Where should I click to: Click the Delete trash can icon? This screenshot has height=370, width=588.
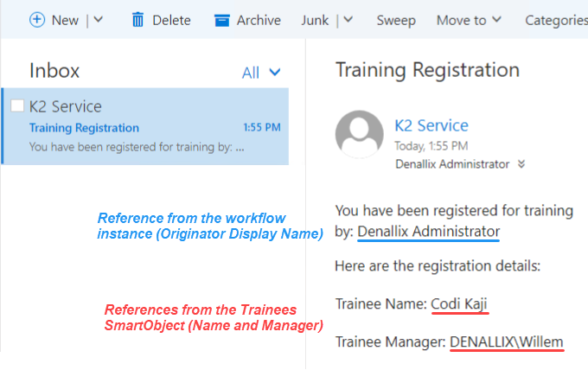click(137, 19)
